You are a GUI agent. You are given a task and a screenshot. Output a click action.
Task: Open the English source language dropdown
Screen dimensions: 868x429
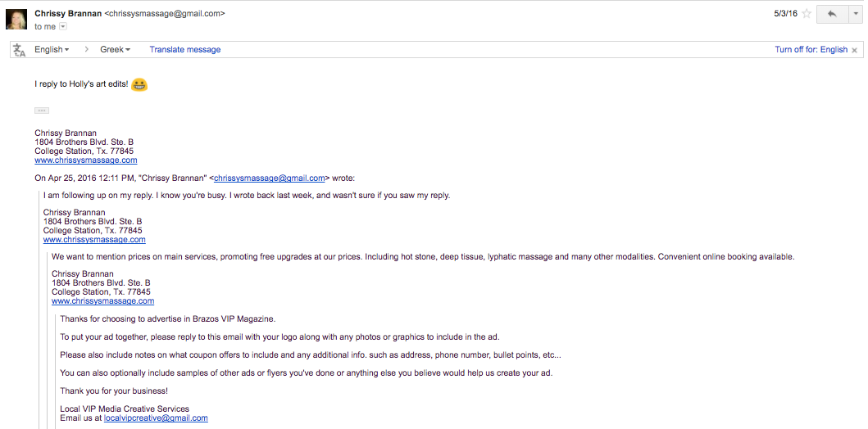[x=52, y=49]
